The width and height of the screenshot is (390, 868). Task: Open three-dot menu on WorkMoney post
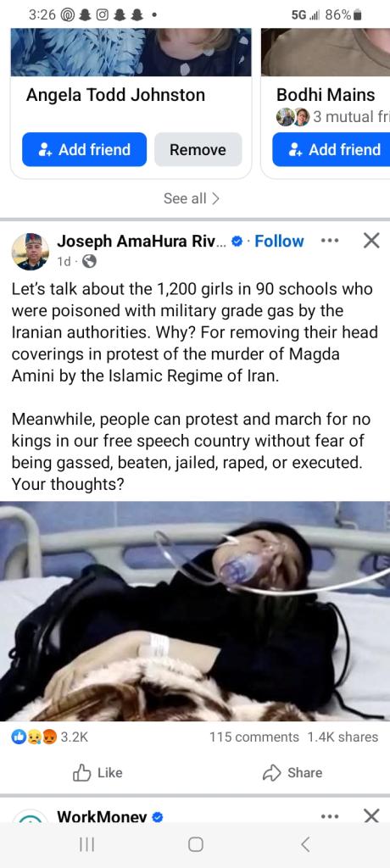(x=329, y=816)
